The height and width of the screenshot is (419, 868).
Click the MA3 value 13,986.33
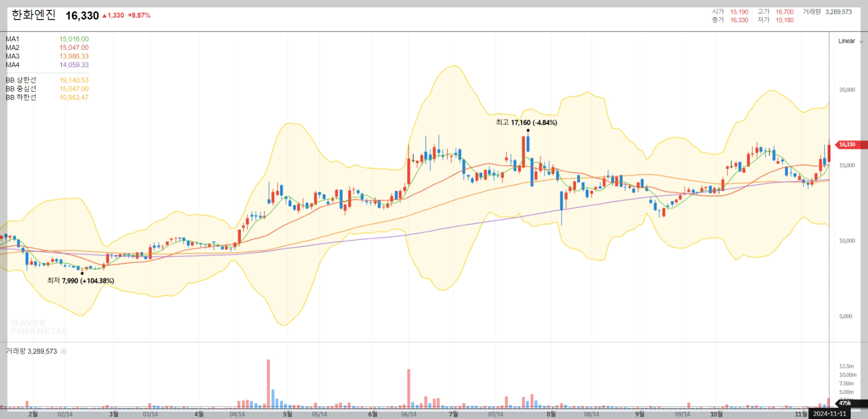point(74,56)
